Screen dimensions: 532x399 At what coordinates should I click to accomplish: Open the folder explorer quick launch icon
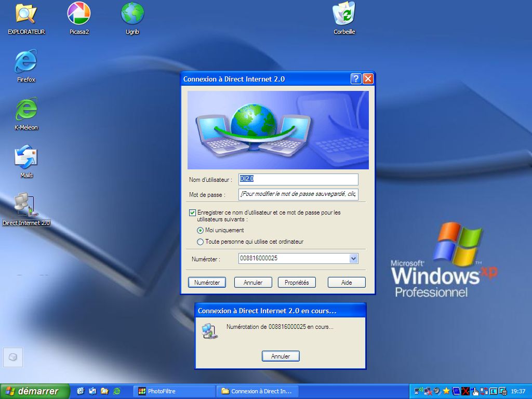(x=104, y=391)
